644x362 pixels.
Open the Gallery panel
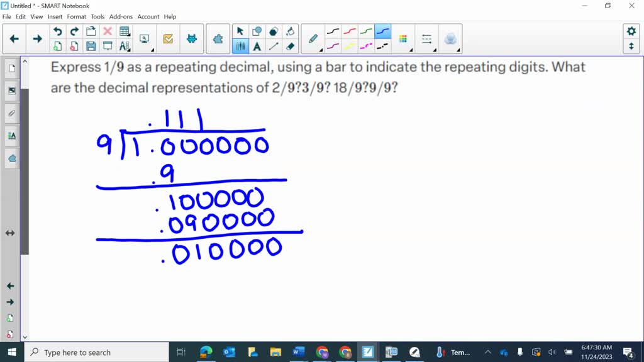11,90
